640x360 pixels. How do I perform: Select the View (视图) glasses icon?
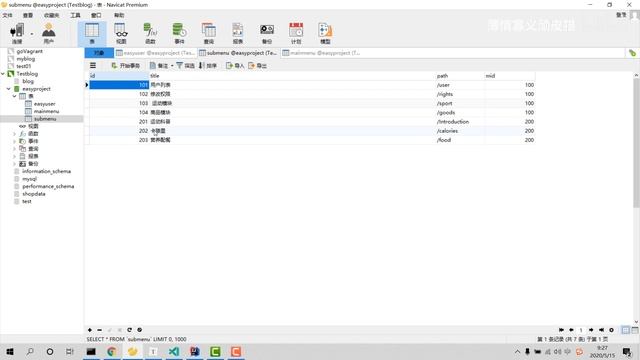click(121, 33)
